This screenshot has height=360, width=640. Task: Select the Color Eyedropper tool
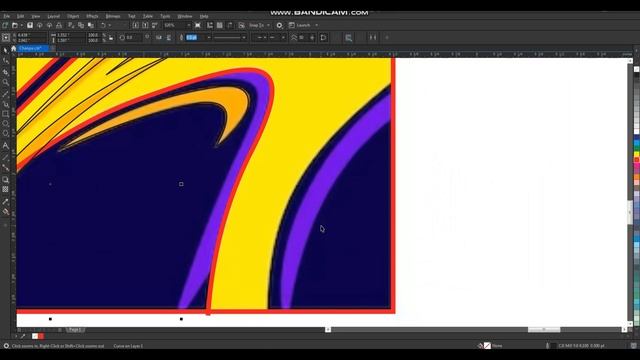5,202
